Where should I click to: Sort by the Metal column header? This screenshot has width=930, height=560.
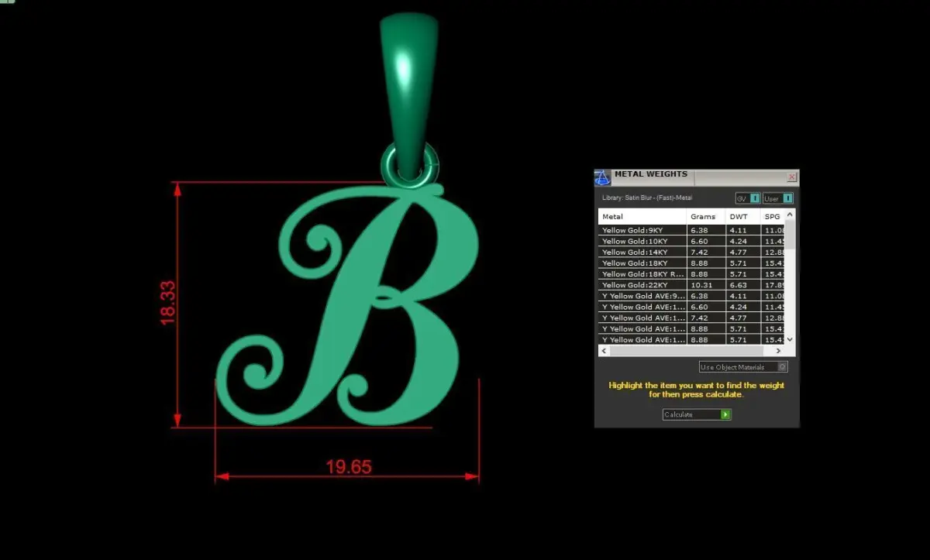click(642, 217)
